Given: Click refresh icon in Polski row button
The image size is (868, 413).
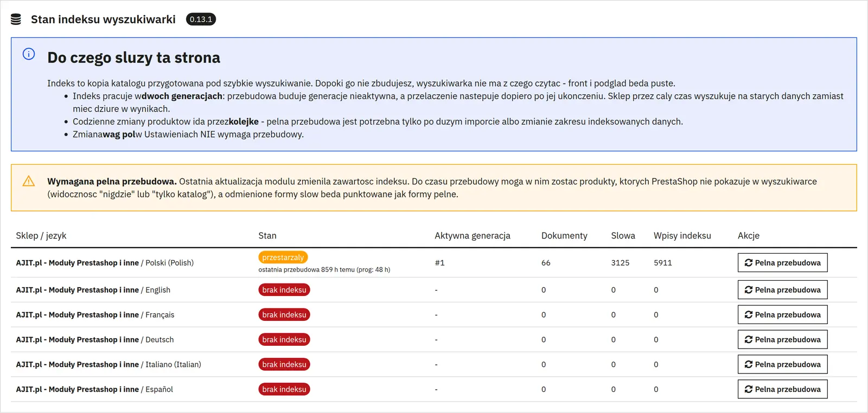Looking at the screenshot, I should pyautogui.click(x=749, y=262).
